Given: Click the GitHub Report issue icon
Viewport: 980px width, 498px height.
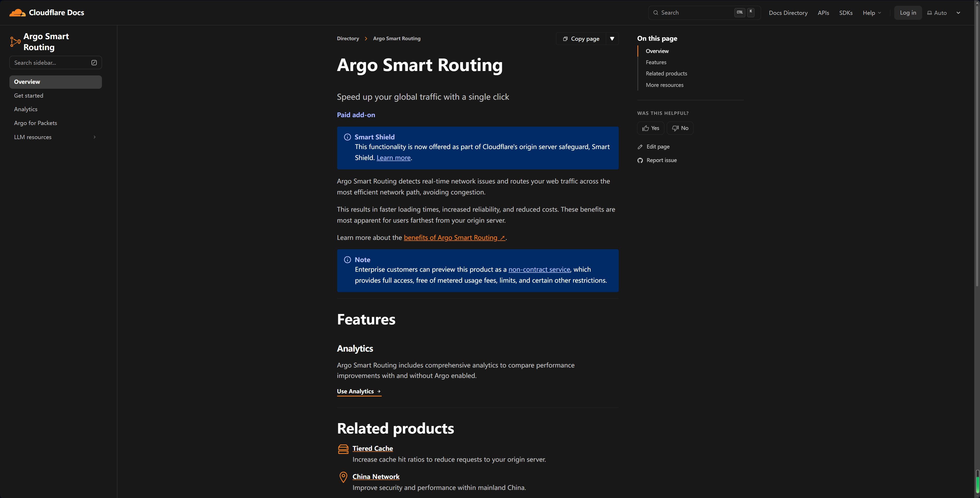Looking at the screenshot, I should tap(640, 161).
